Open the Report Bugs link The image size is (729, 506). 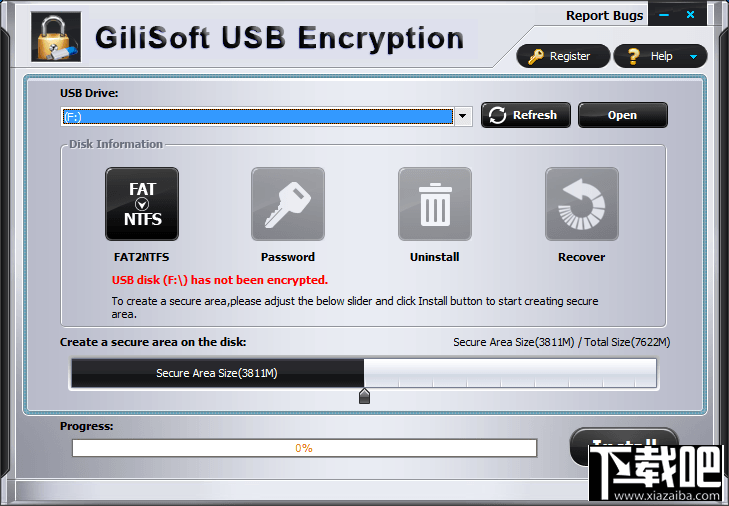click(x=604, y=16)
